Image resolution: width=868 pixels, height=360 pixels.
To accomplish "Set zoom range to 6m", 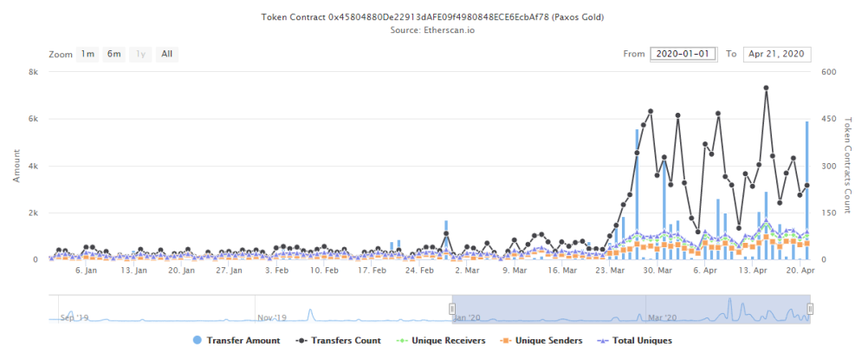I will click(x=113, y=54).
